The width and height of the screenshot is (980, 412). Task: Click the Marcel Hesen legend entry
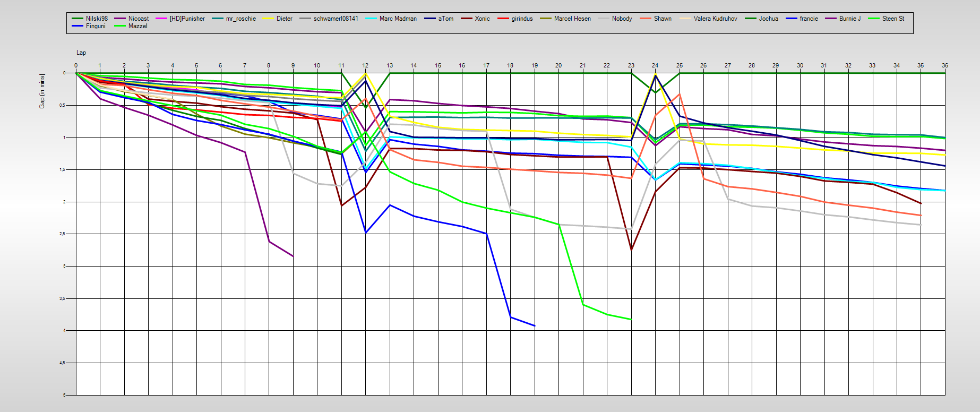pos(572,19)
